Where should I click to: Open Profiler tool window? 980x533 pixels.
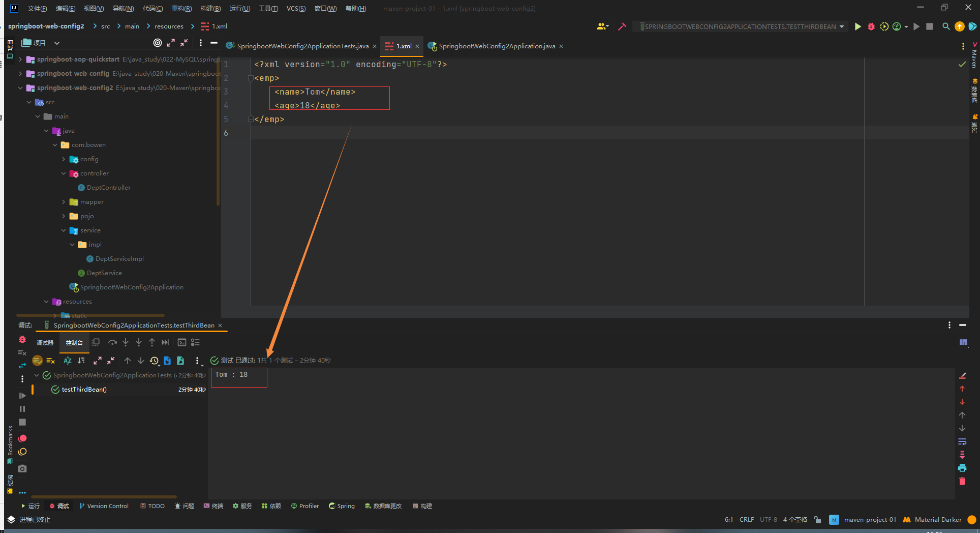click(x=304, y=506)
